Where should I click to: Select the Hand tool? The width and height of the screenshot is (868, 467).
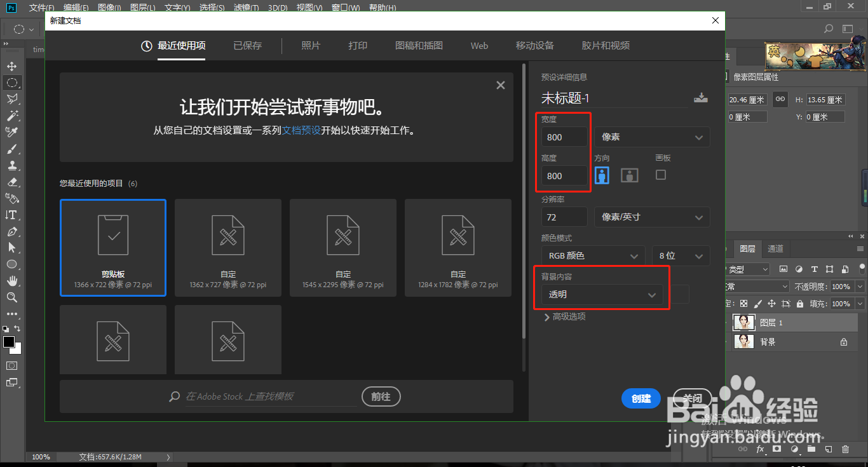tap(11, 281)
